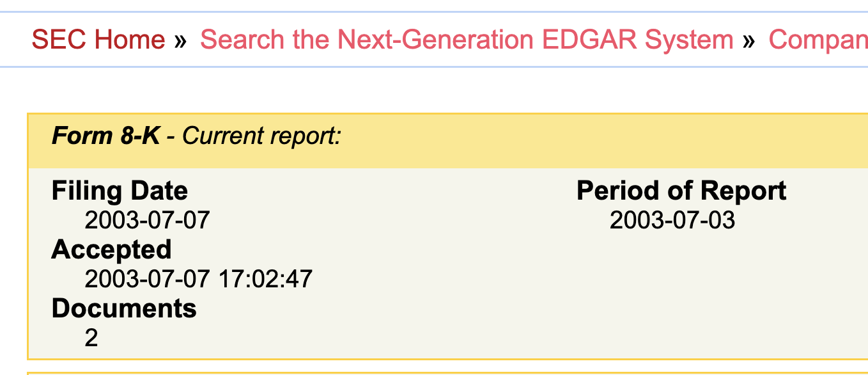Click the second » breadcrumb separator

pyautogui.click(x=748, y=40)
